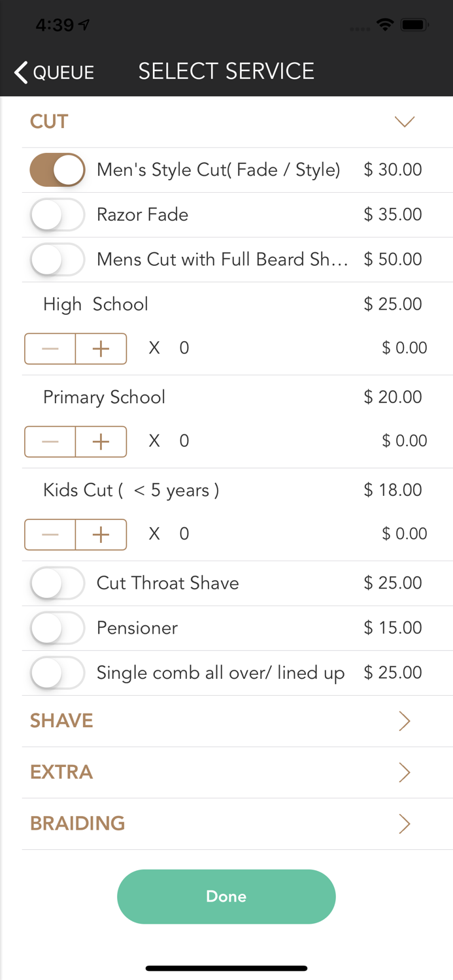The height and width of the screenshot is (980, 453).
Task: Tap the location arrow in the status bar
Action: click(x=84, y=24)
